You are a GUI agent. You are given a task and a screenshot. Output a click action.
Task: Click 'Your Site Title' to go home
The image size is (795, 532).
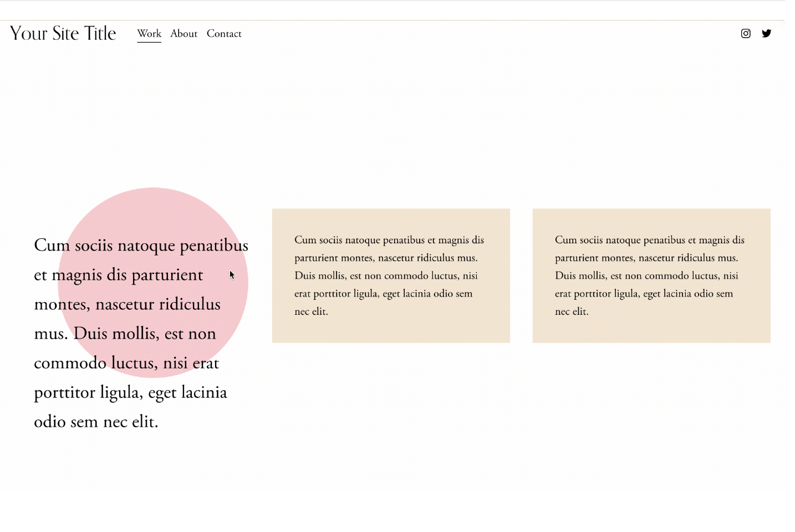(x=63, y=33)
